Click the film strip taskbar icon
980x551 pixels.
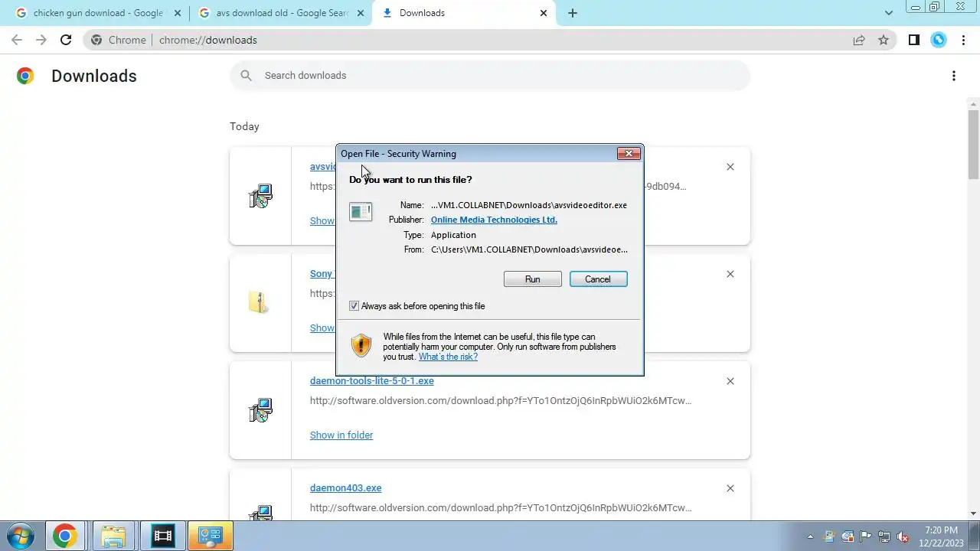point(162,536)
